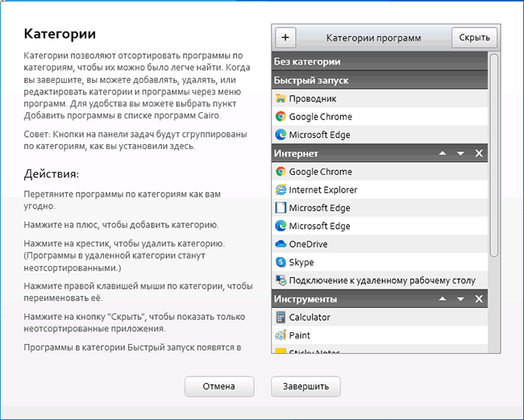This screenshot has height=420, width=524.
Task: Select the Проводник text entry
Action: 313,98
